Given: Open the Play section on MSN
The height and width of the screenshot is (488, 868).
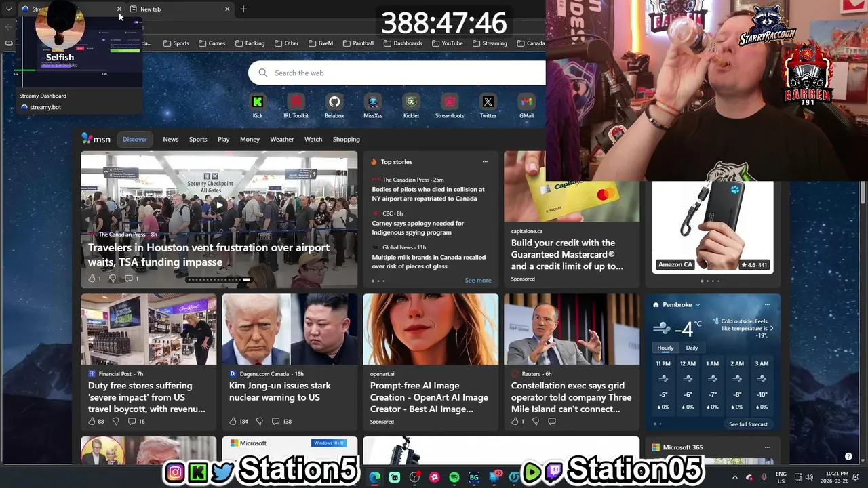Looking at the screenshot, I should pyautogui.click(x=223, y=139).
